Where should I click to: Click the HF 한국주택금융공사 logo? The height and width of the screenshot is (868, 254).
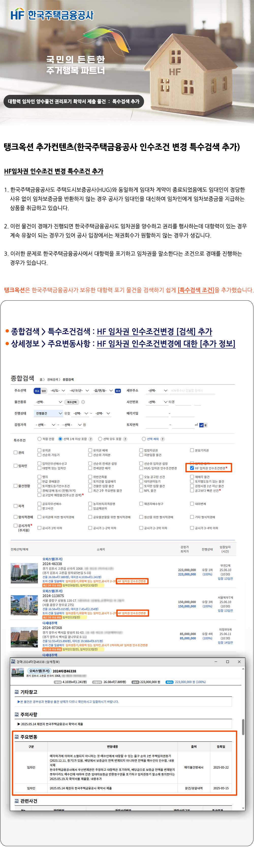click(52, 14)
